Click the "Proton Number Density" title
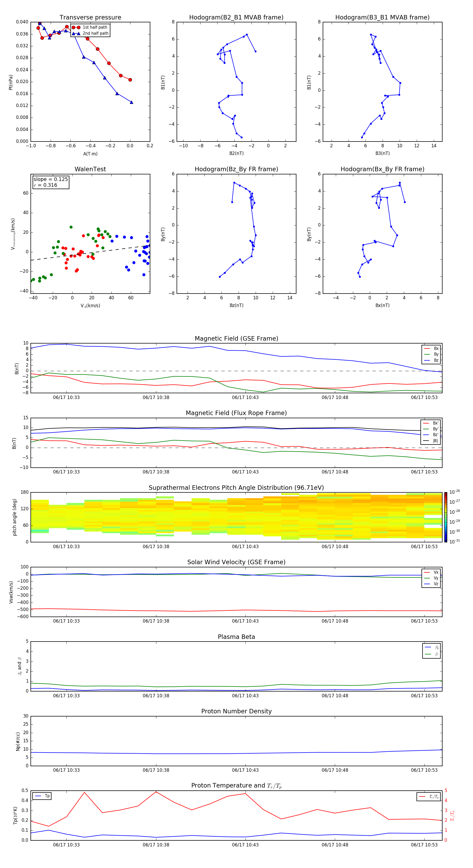This screenshot has width=473, height=868. (236, 711)
